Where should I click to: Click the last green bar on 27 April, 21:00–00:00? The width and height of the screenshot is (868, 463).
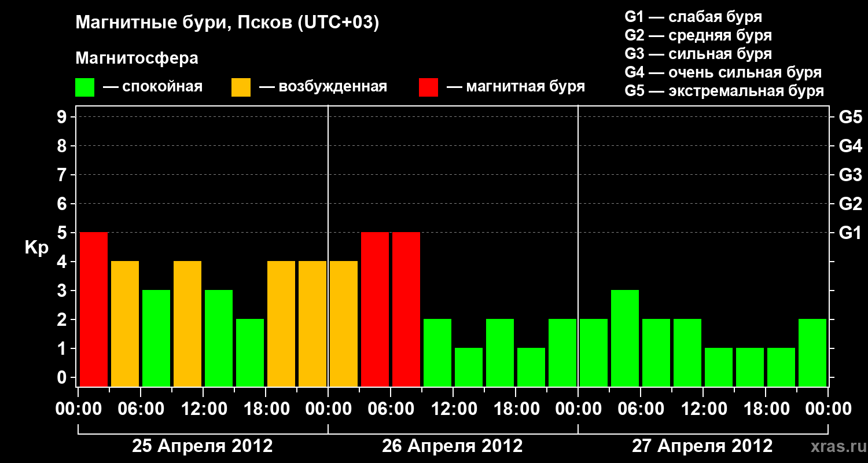pos(812,352)
